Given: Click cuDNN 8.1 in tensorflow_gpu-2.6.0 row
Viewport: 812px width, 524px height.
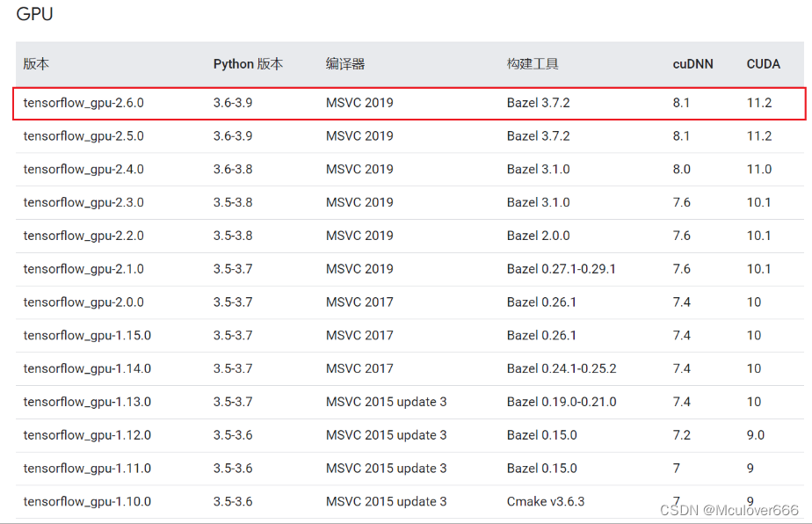Looking at the screenshot, I should coord(681,103).
